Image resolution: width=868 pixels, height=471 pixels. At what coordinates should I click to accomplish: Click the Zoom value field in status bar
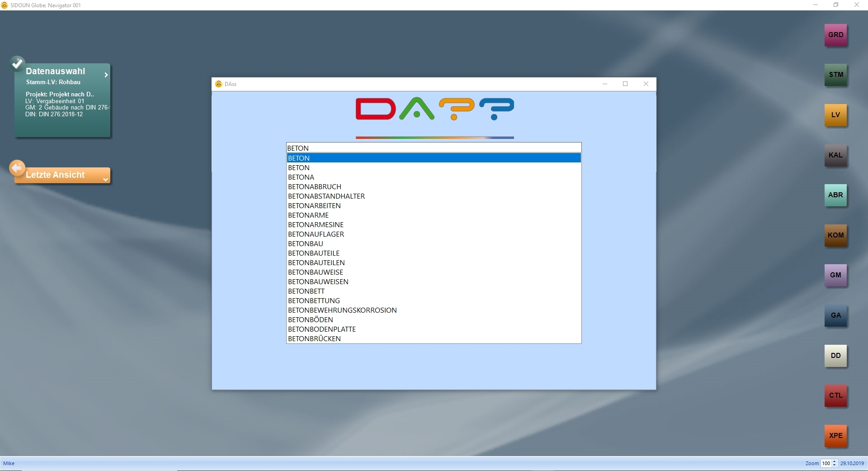coord(826,463)
